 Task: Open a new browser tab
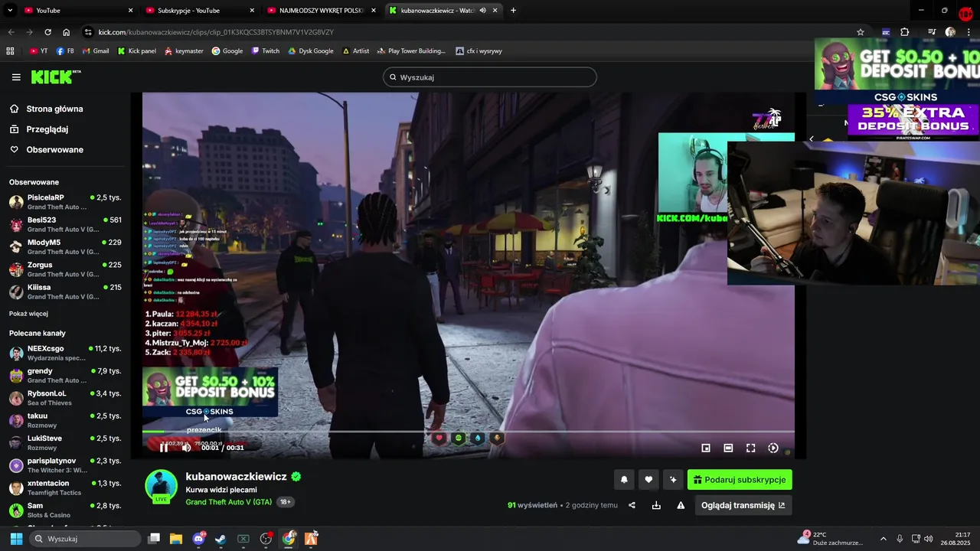513,11
